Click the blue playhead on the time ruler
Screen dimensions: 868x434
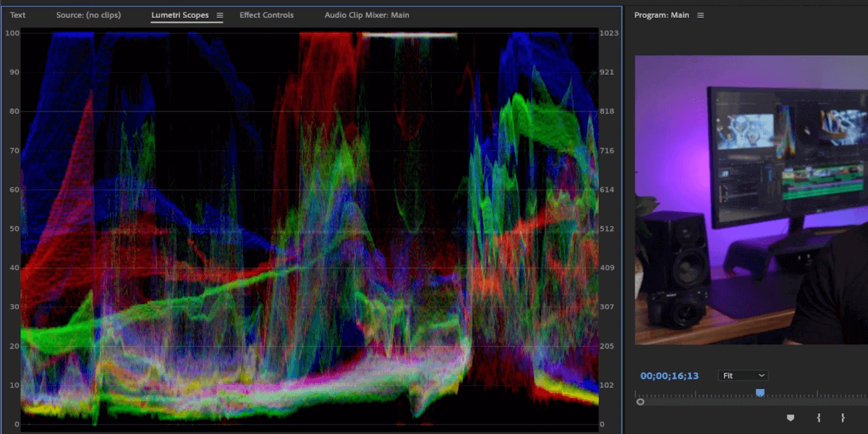click(x=759, y=392)
